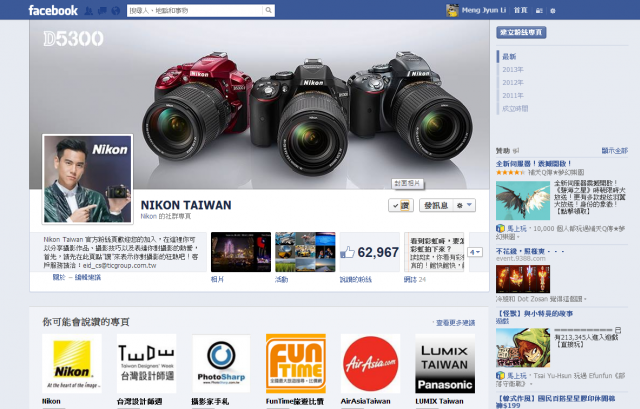Open the 網誌 notes tab thumbnail
Viewport: 640px width, 409px height.
pos(434,252)
